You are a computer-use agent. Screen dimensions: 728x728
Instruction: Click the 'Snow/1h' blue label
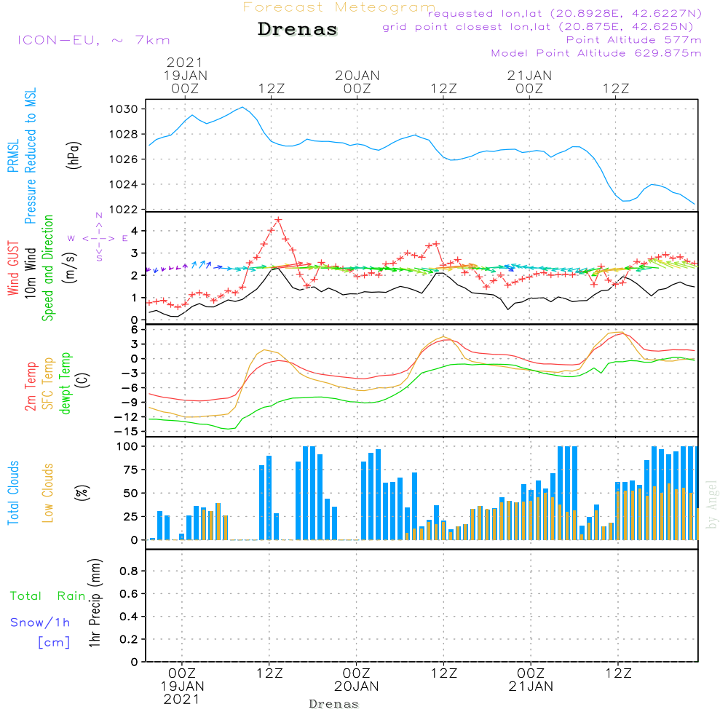coord(40,622)
